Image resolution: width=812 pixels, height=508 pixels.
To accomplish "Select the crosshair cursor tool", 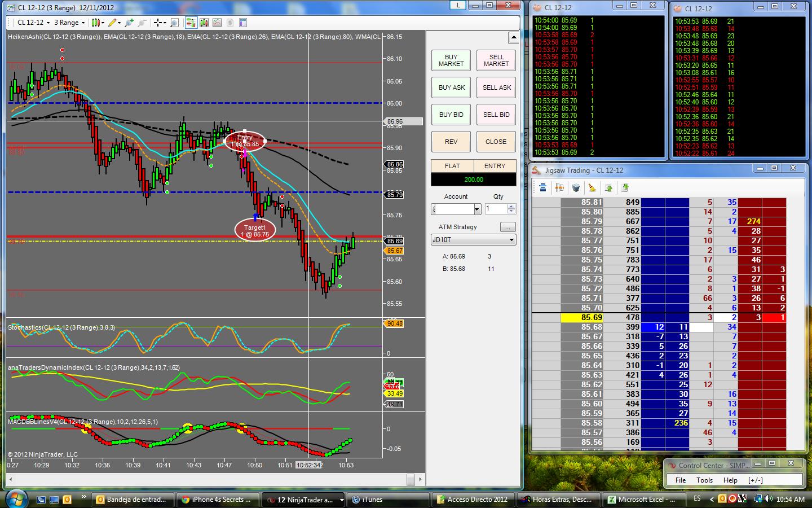I will [158, 23].
